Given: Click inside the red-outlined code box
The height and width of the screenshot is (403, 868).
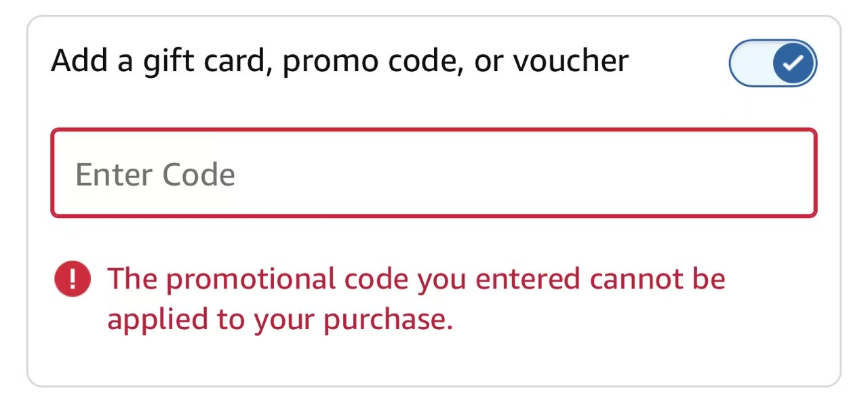Looking at the screenshot, I should [x=434, y=173].
